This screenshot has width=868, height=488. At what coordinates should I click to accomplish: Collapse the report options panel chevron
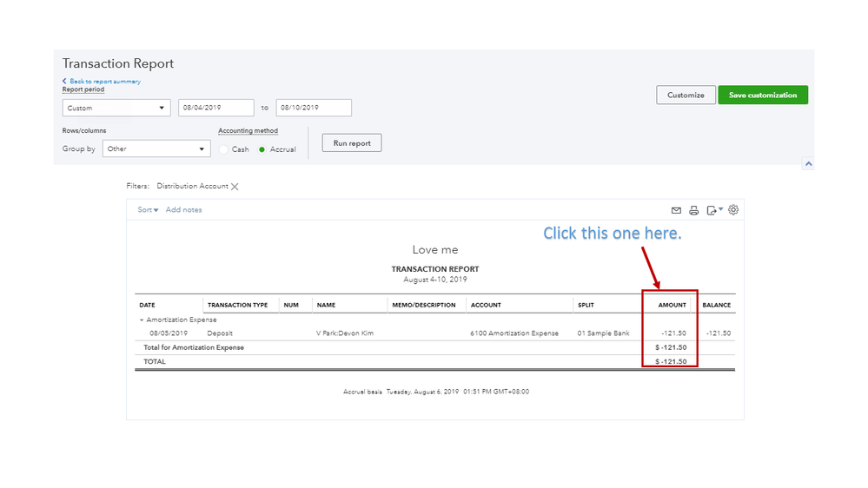coord(809,164)
